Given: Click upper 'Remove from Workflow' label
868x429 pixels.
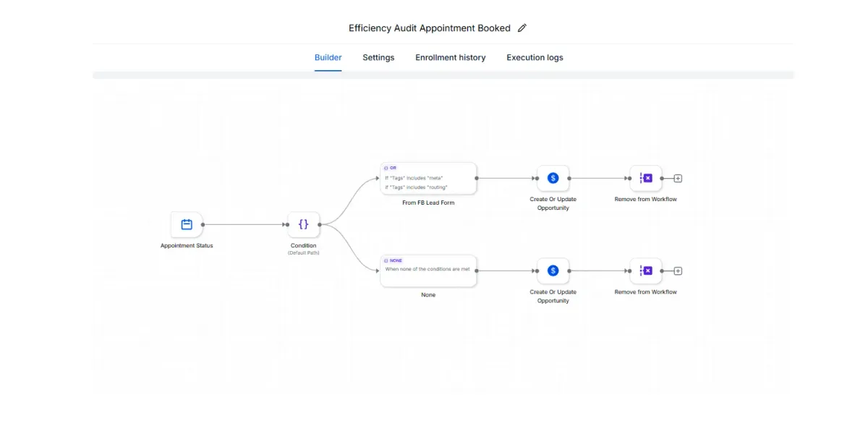Looking at the screenshot, I should [646, 200].
